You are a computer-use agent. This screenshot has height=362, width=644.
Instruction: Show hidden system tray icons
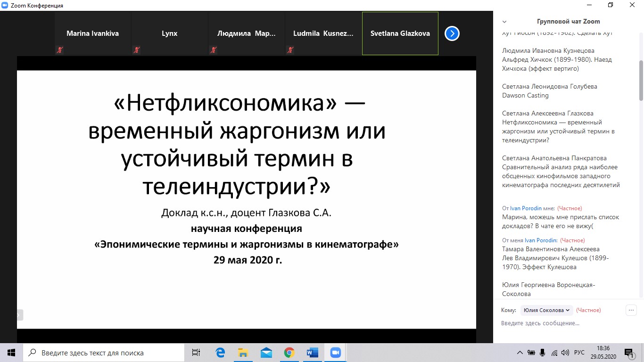tap(520, 353)
